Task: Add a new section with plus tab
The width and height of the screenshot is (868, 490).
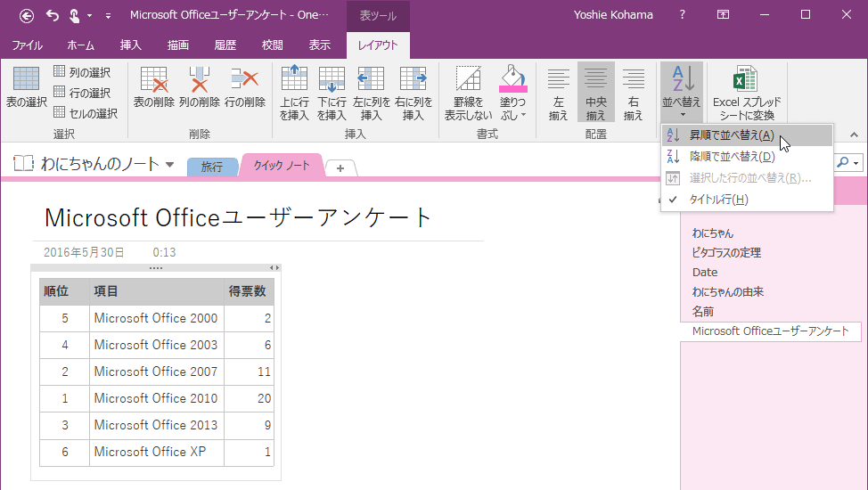Action: pyautogui.click(x=340, y=167)
